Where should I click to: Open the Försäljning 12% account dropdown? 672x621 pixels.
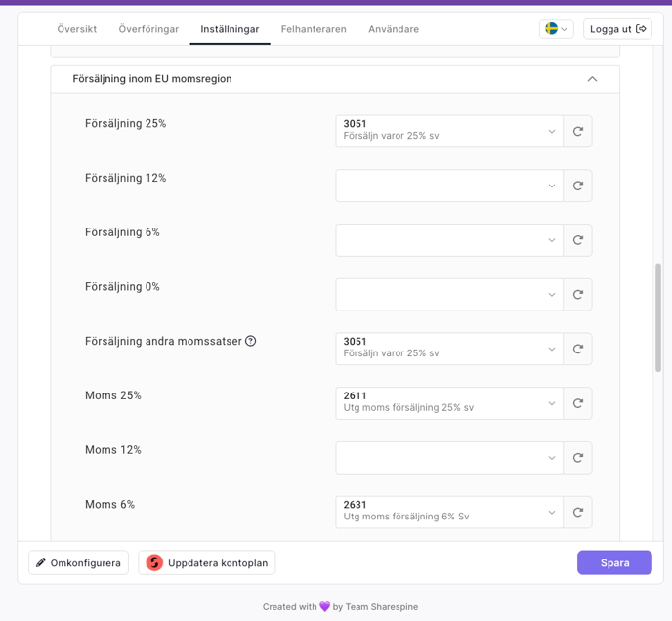(x=449, y=186)
